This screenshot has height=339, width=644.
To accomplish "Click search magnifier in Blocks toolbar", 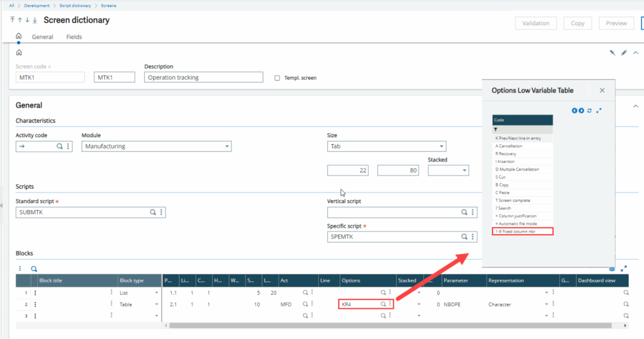I will [34, 269].
